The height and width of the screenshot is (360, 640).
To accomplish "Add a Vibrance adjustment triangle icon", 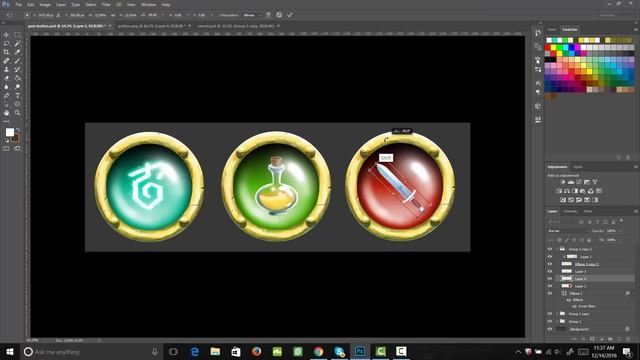I will click(x=595, y=182).
